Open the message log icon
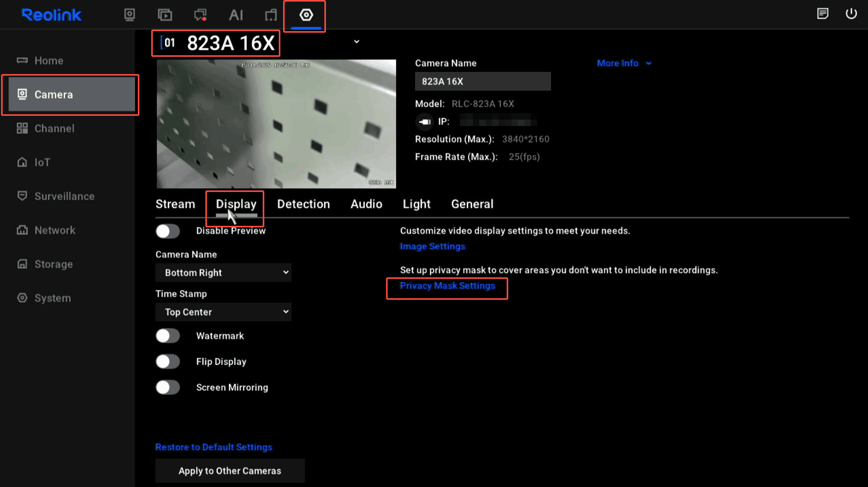The image size is (868, 487). pos(823,14)
